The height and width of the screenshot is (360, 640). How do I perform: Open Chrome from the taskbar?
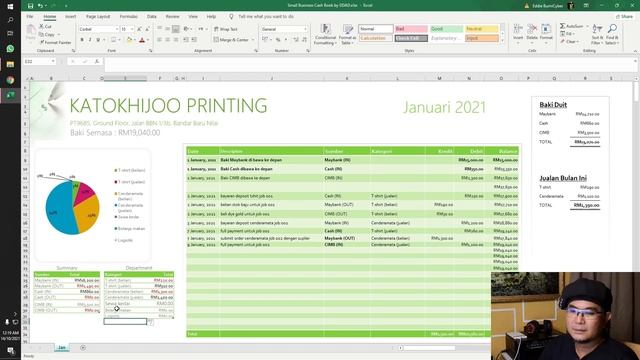click(10, 80)
